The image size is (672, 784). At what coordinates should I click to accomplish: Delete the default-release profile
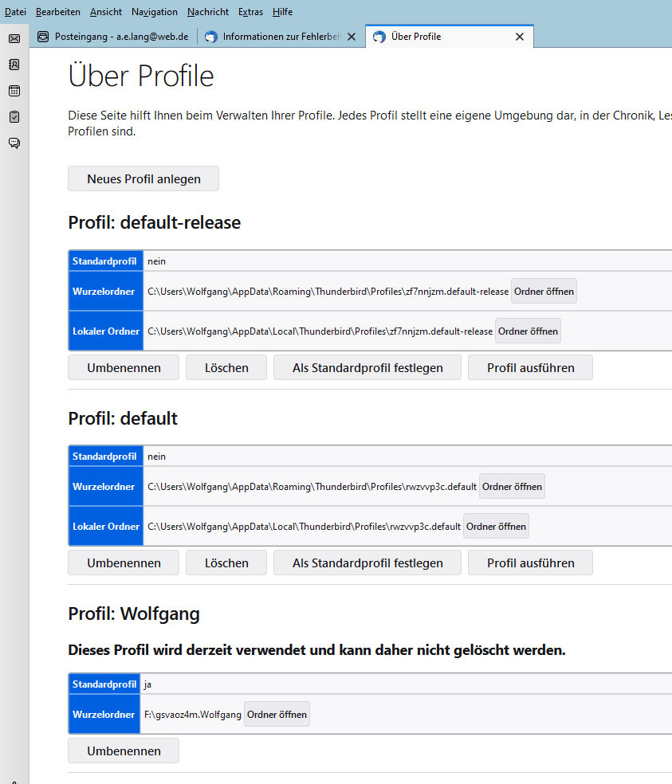tap(226, 367)
